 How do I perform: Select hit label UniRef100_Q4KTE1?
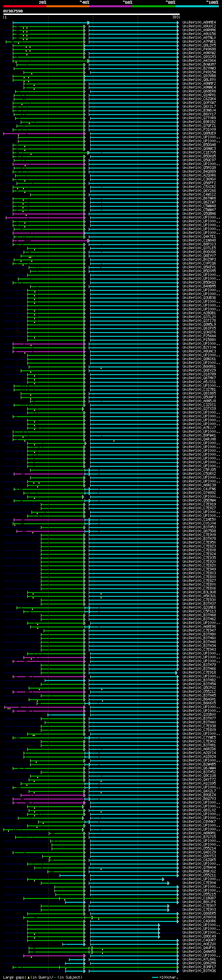(x=199, y=237)
